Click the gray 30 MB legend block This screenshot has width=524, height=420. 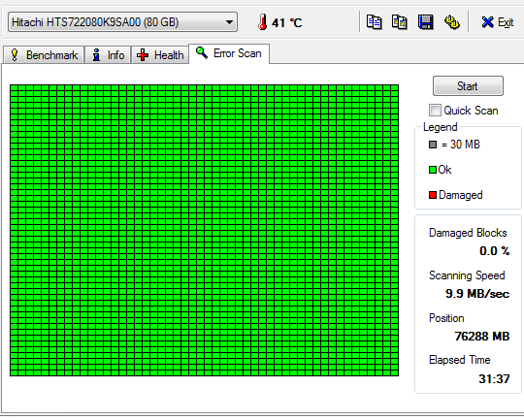433,145
